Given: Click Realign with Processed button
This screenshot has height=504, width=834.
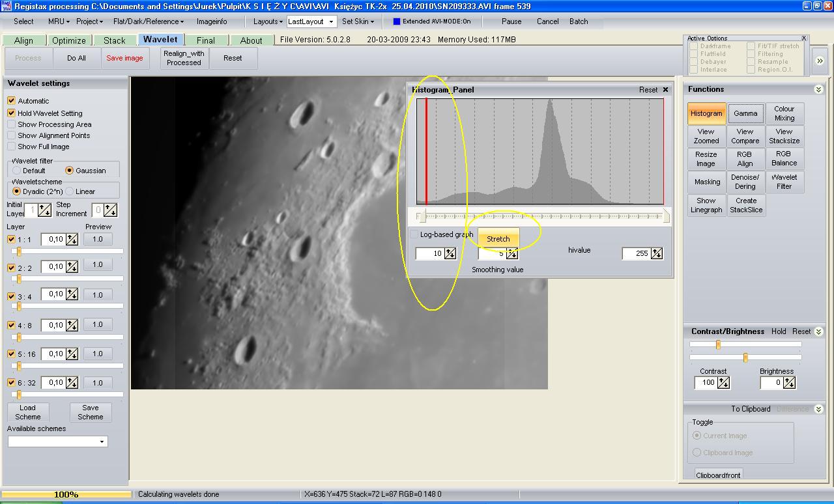Looking at the screenshot, I should 184,58.
